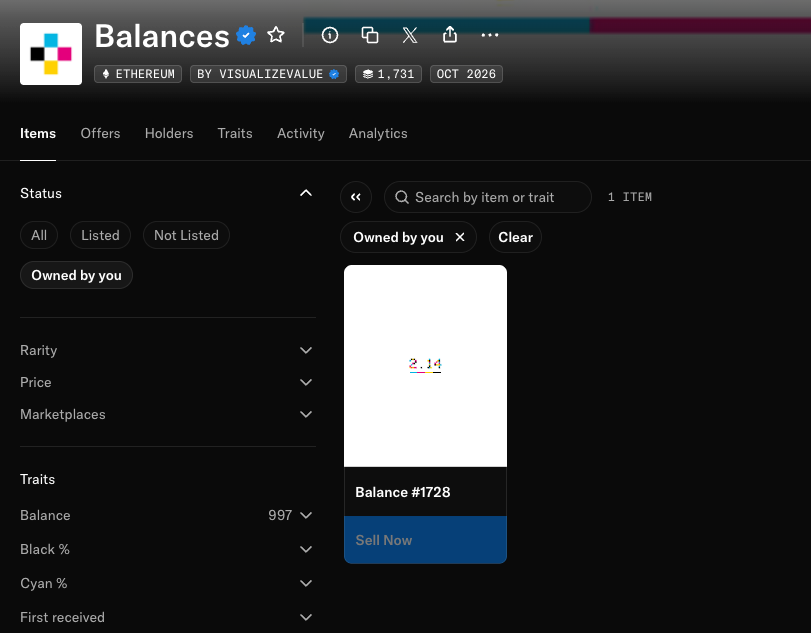Click the search magnifier icon
This screenshot has height=633, width=811.
[x=402, y=197]
